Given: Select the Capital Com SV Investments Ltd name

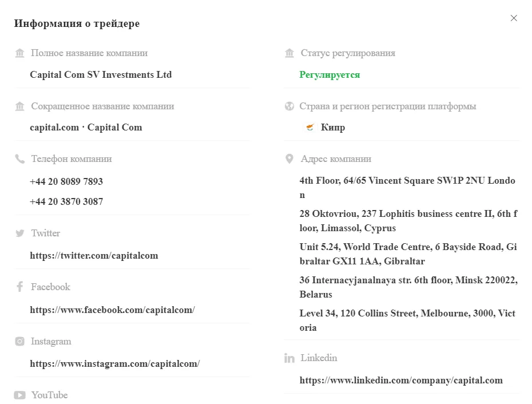Looking at the screenshot, I should (101, 75).
